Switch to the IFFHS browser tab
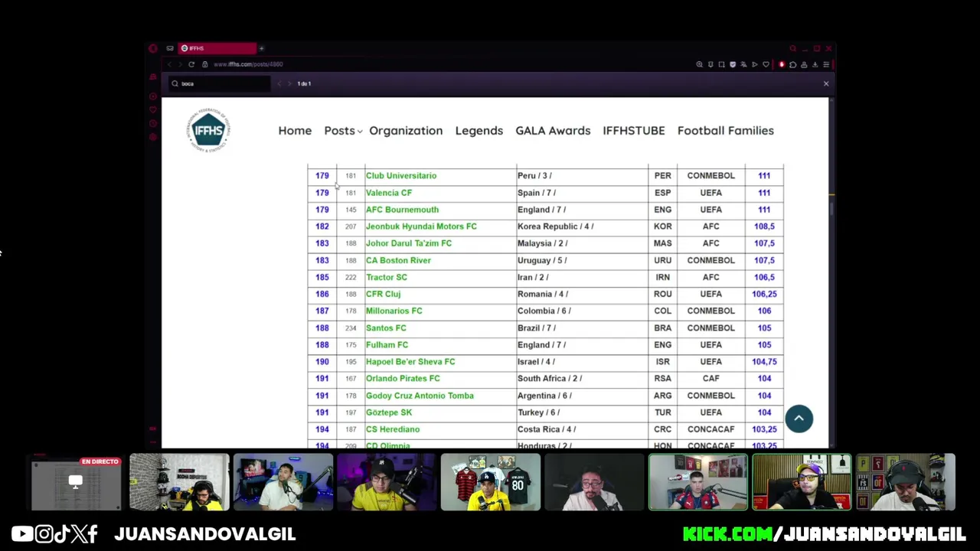 217,48
